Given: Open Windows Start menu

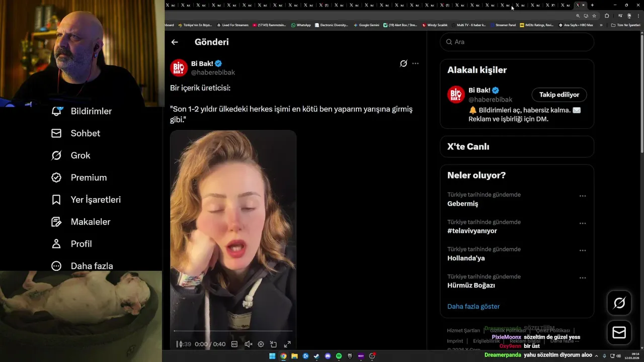Looking at the screenshot, I should [272, 356].
